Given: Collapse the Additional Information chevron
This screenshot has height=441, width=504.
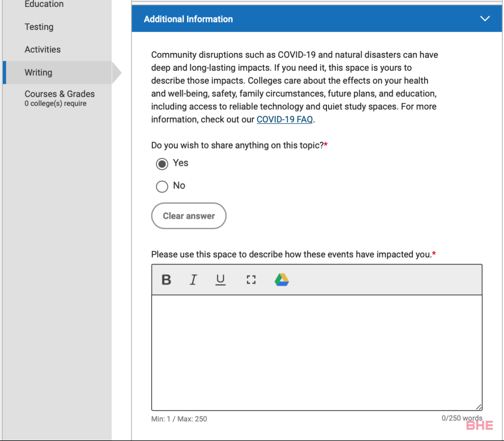Looking at the screenshot, I should 485,19.
